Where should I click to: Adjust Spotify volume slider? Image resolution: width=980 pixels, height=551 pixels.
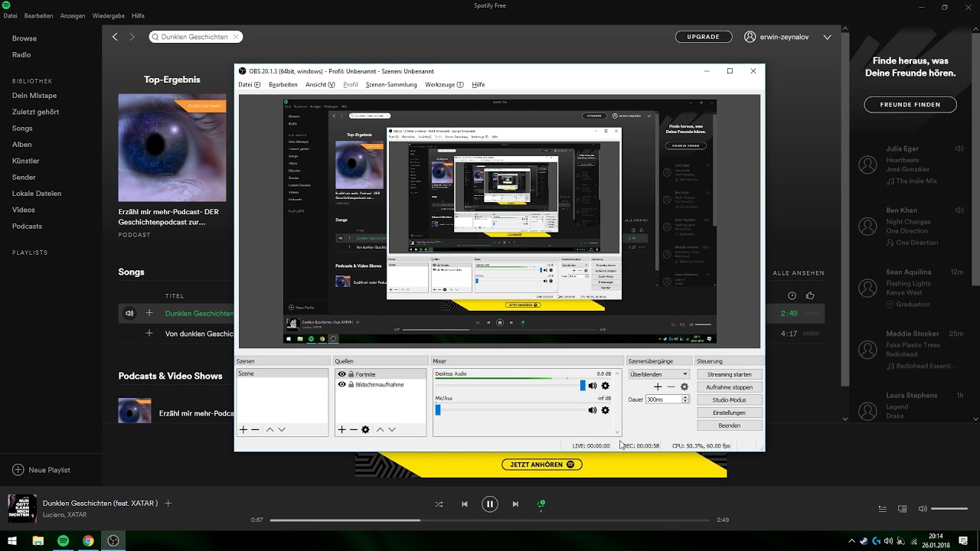coord(949,509)
